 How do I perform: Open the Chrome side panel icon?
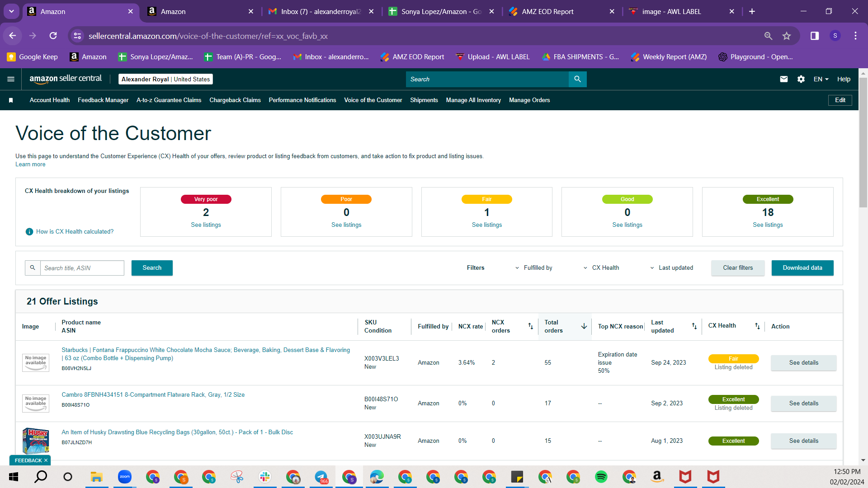click(815, 36)
